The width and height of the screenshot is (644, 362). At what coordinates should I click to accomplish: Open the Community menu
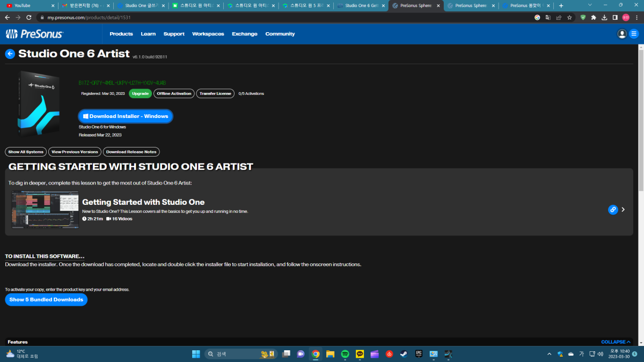click(280, 34)
